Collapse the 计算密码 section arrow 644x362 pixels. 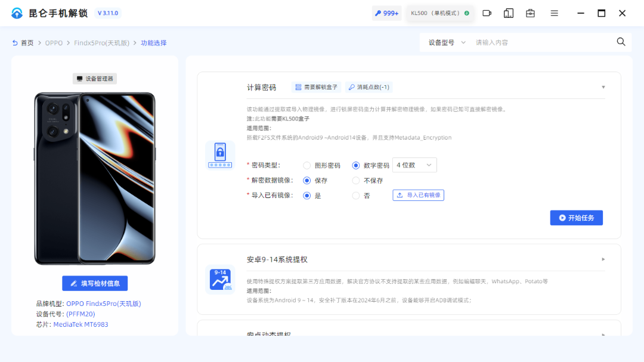click(x=603, y=87)
